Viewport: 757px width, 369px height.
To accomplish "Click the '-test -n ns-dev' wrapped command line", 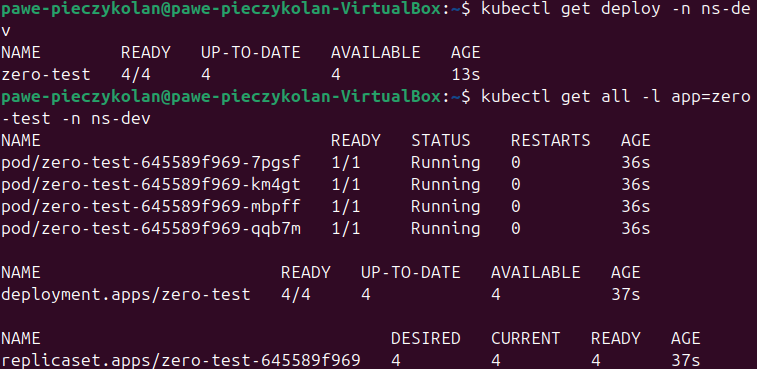I will click(x=76, y=119).
